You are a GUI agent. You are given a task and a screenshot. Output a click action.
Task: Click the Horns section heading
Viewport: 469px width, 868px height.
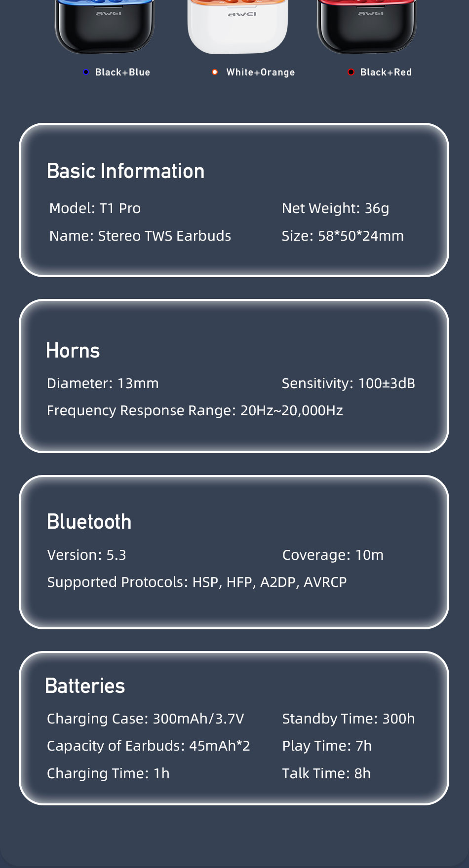(73, 351)
